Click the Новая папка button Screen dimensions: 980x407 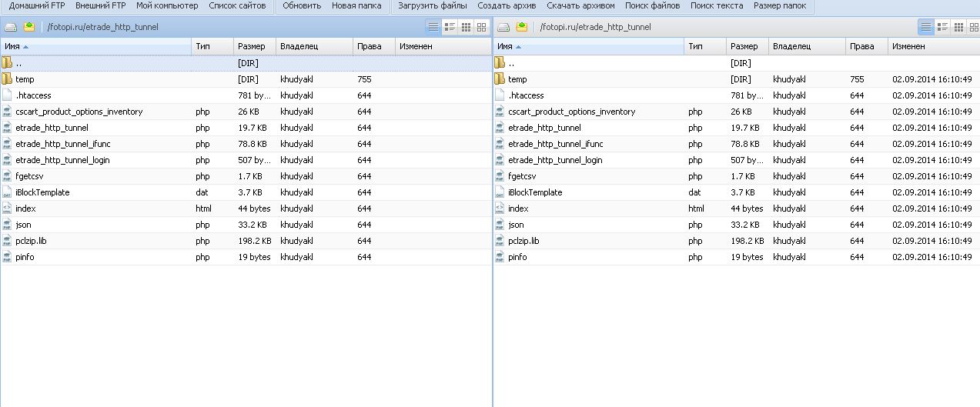[356, 6]
